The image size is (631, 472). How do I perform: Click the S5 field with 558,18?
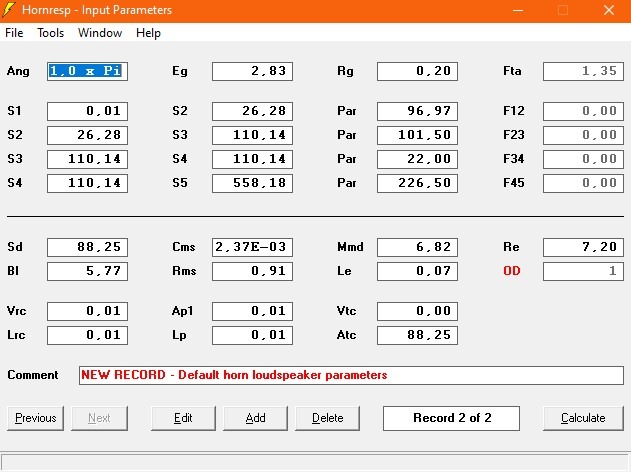point(252,183)
